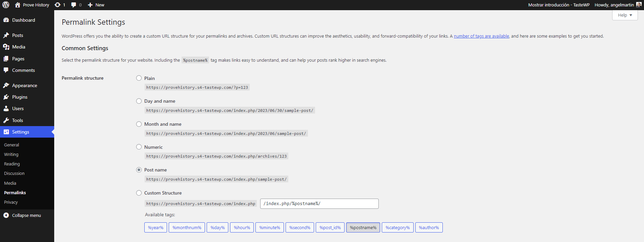Insert the %monthnum% tag
Image resolution: width=644 pixels, height=242 pixels.
(x=187, y=227)
